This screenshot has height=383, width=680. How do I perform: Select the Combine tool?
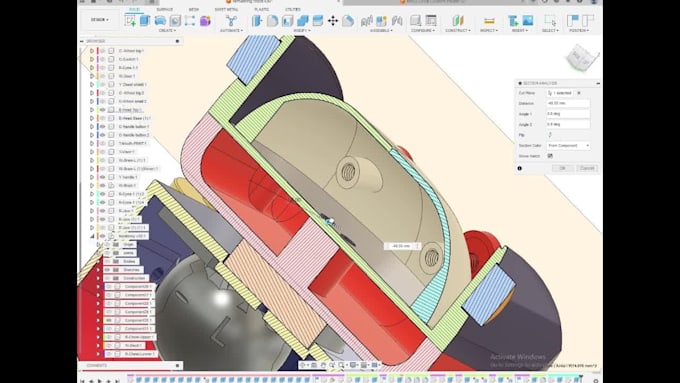(x=303, y=20)
